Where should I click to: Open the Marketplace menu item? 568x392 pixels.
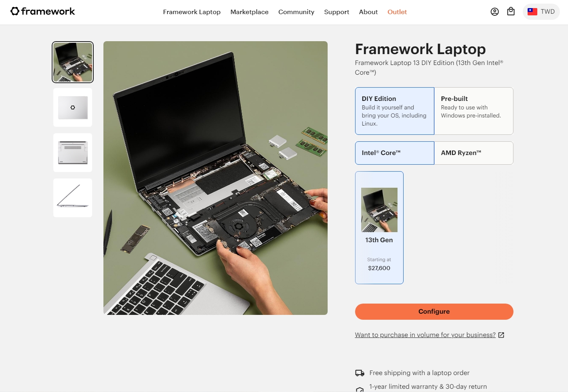pyautogui.click(x=249, y=12)
